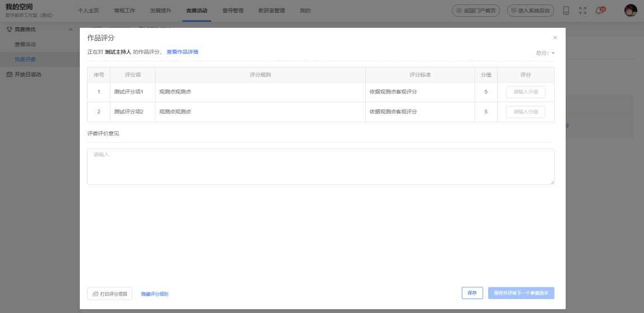
Task: Select 我是评委 in the sidebar
Action: tap(26, 60)
